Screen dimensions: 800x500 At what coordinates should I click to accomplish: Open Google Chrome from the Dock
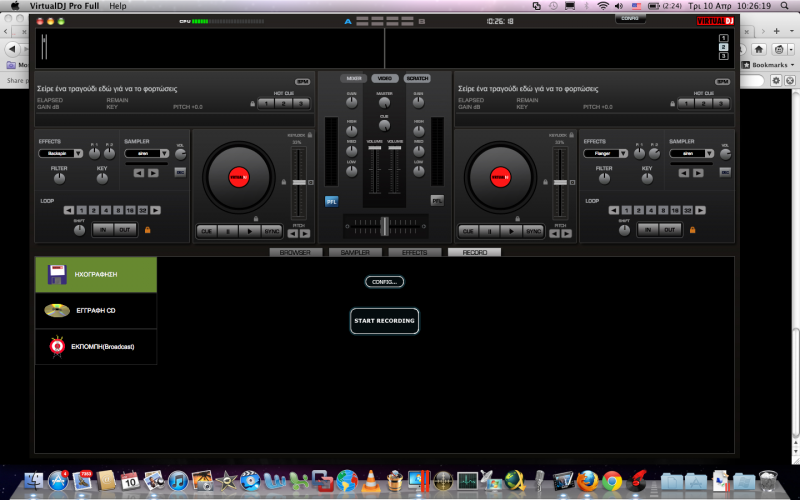pos(612,481)
